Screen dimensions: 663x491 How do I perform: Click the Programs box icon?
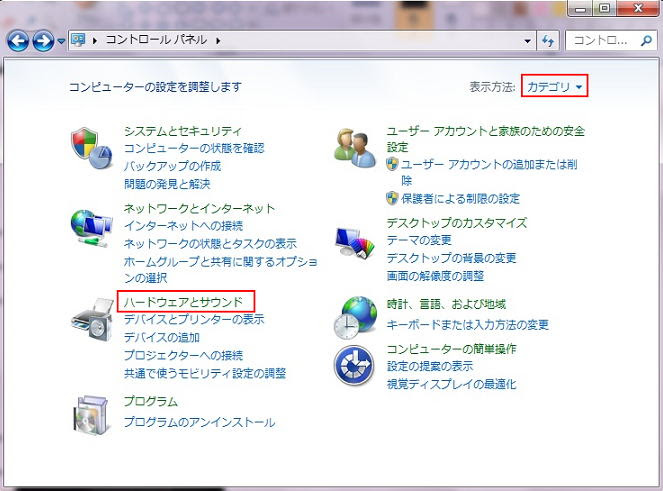pos(91,415)
